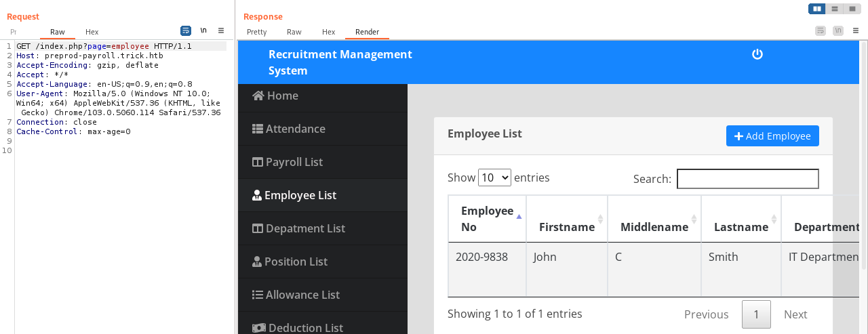Open Attendance in the sidebar
The image size is (868, 334).
point(323,129)
